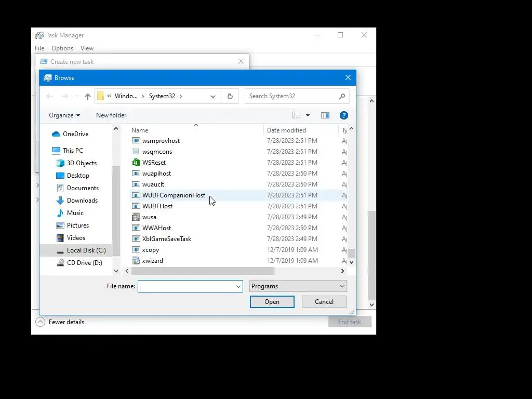This screenshot has height=399, width=532.
Task: Click the greyed End task button
Action: click(350, 322)
